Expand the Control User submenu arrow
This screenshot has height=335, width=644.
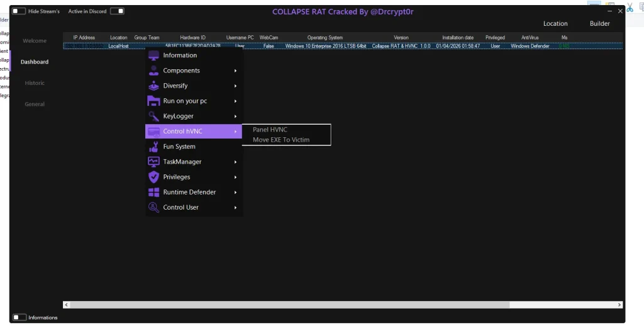coord(236,207)
